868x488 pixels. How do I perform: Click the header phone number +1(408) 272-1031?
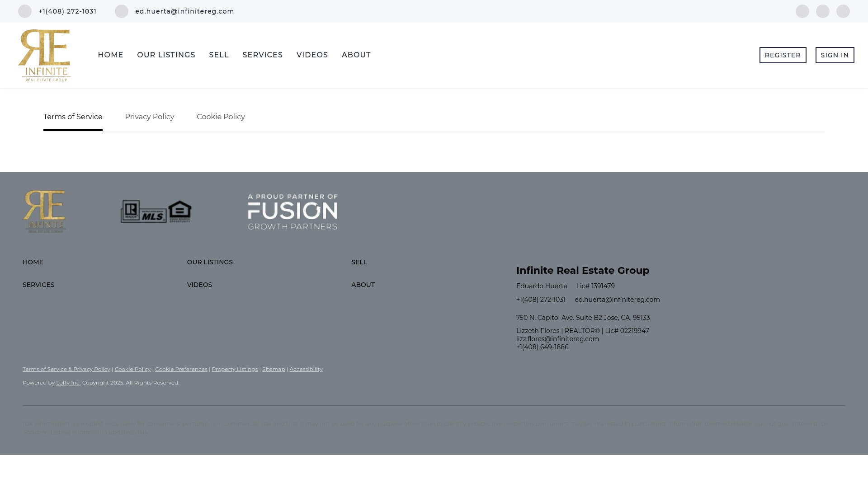68,11
